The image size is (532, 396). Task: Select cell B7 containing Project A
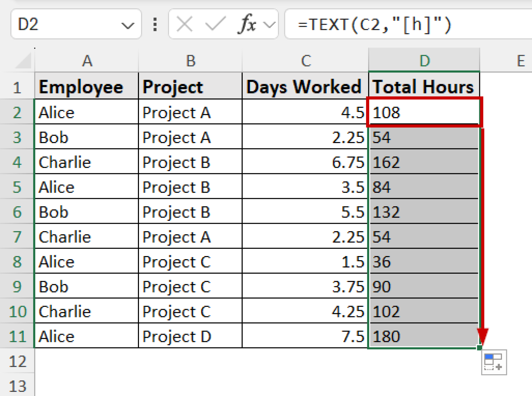click(190, 237)
